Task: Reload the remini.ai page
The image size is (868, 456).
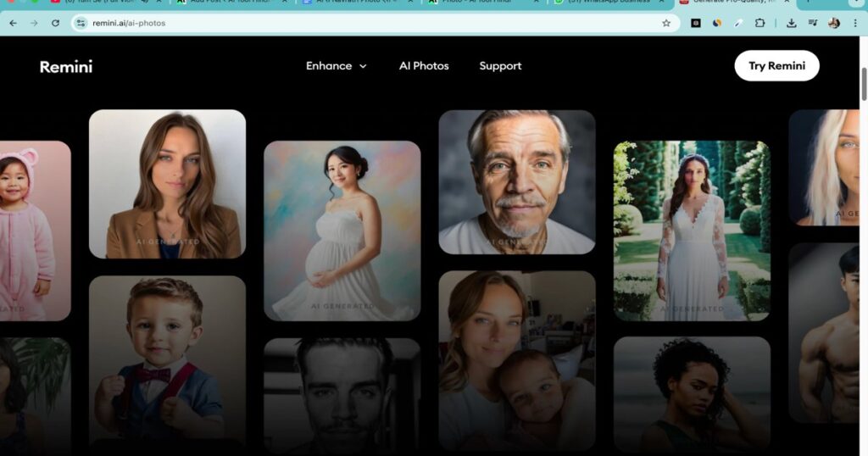Action: (55, 23)
